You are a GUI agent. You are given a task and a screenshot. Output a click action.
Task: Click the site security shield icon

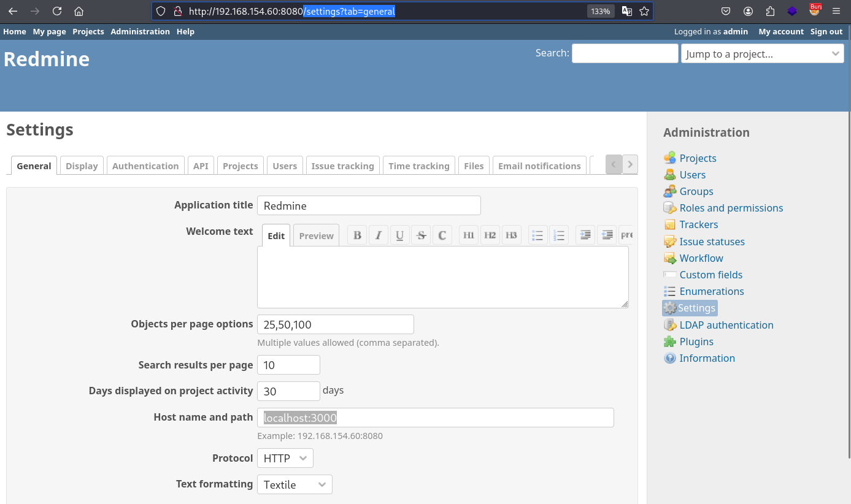point(161,11)
